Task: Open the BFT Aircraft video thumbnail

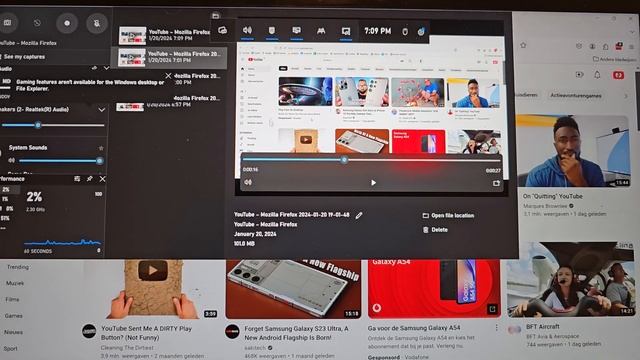Action: (x=571, y=280)
